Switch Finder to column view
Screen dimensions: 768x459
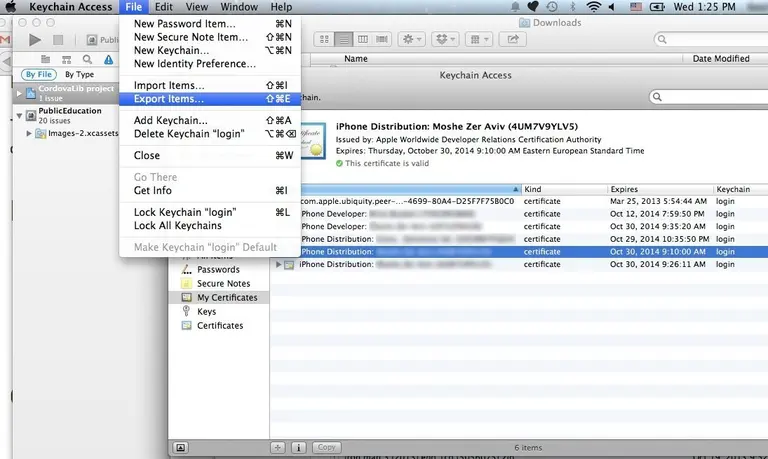tap(362, 39)
